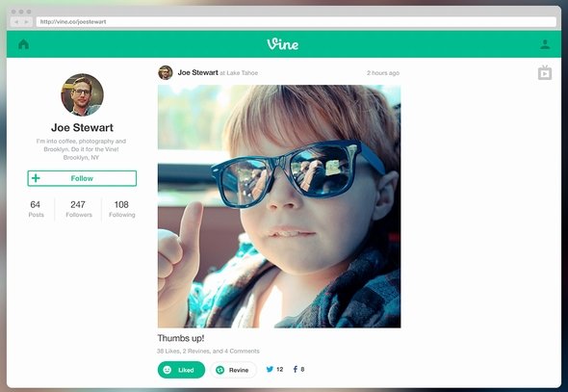The image size is (568, 392).
Task: Follow Joe Stewart
Action: coord(82,178)
